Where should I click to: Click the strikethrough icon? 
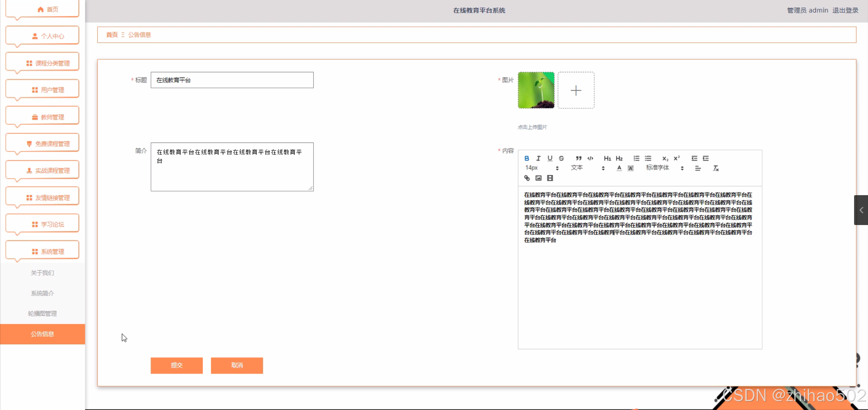pyautogui.click(x=561, y=158)
